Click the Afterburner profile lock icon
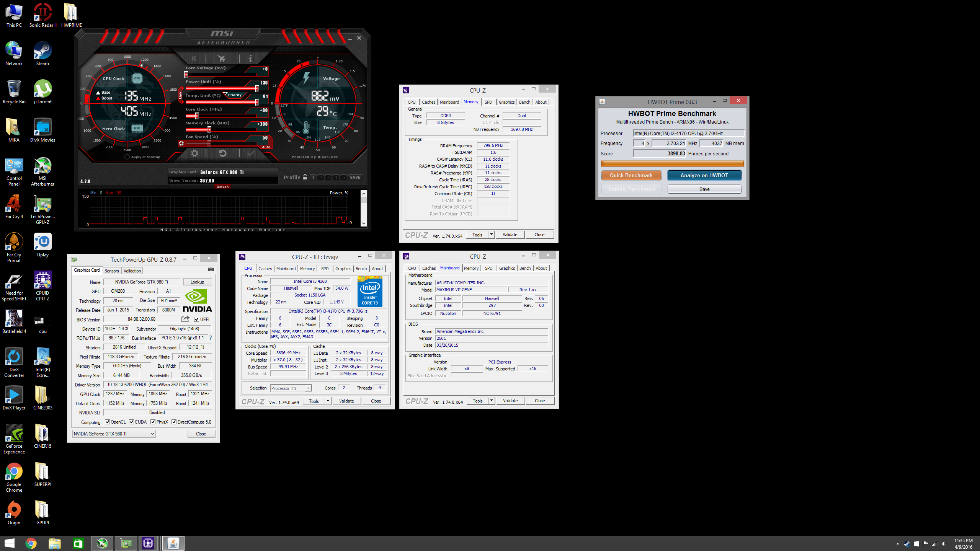The height and width of the screenshot is (551, 980). 305,177
